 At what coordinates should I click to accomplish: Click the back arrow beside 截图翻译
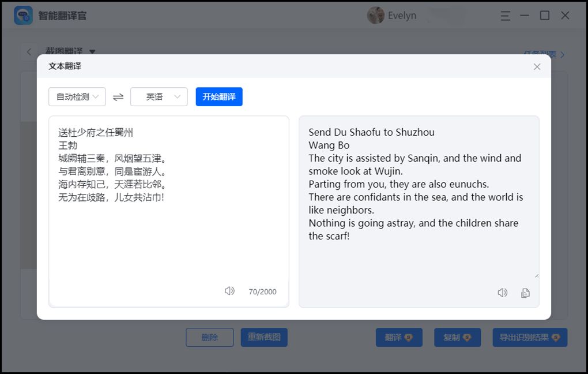coord(29,52)
